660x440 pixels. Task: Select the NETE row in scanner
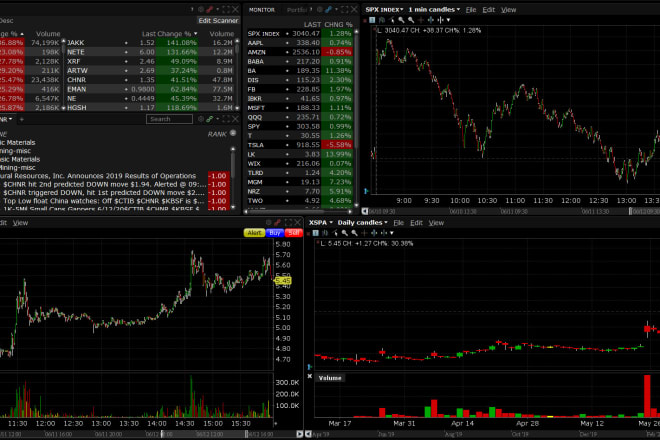150,52
